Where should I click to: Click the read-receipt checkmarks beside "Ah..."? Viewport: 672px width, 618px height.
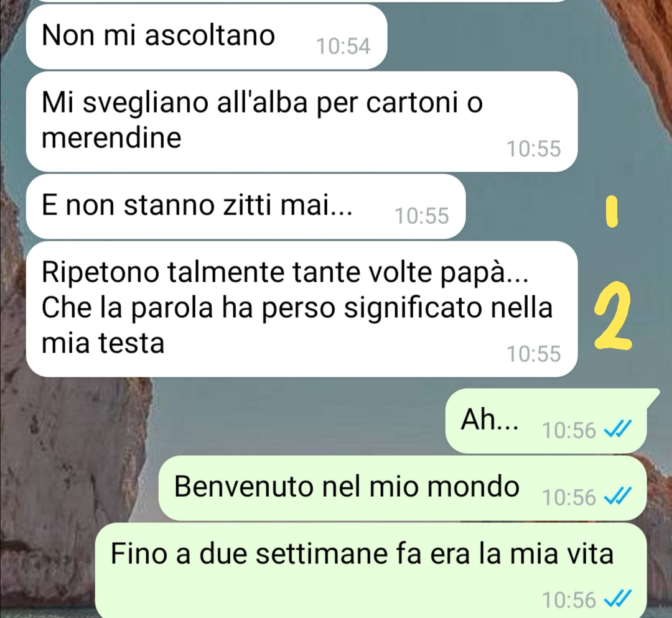pyautogui.click(x=618, y=429)
